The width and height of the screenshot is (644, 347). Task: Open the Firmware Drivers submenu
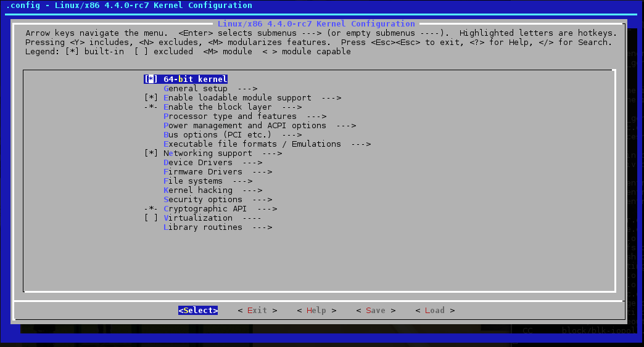coord(218,172)
